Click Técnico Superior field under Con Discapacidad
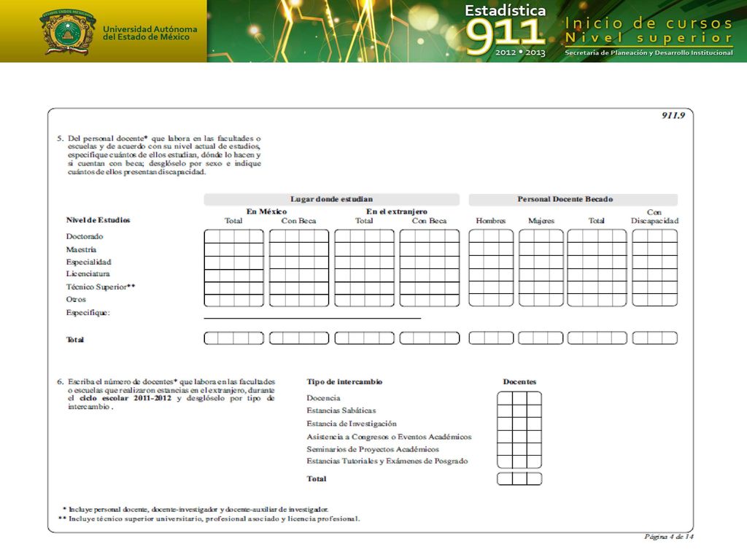747x560 pixels. [654, 287]
